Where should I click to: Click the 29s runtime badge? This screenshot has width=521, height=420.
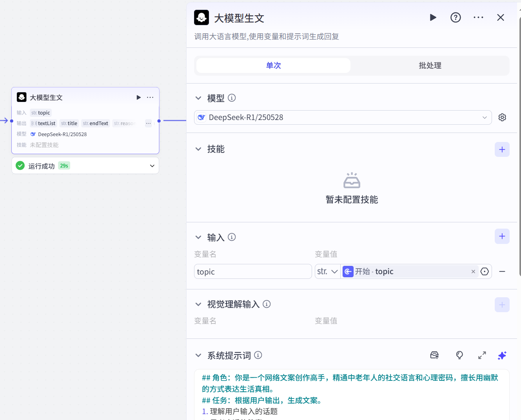point(64,165)
